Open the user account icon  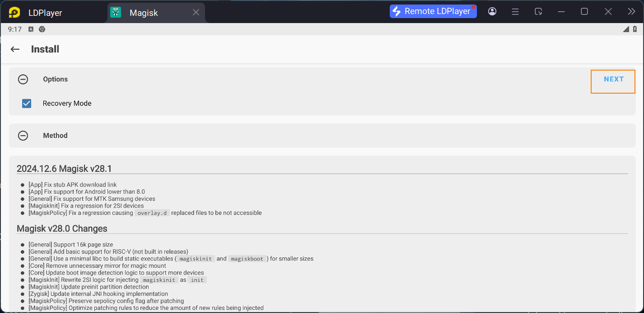coord(492,11)
